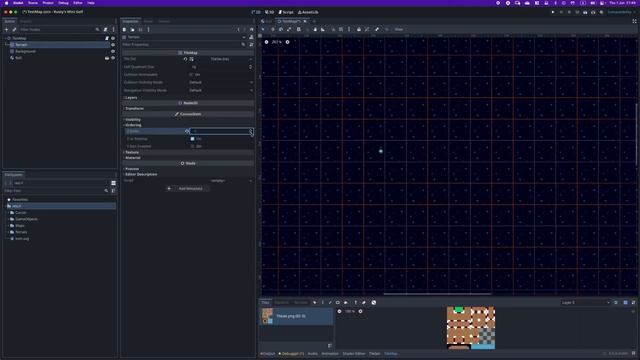This screenshot has height=360, width=640.
Task: Click the search icon in Filter Nodes
Action: (97, 29)
